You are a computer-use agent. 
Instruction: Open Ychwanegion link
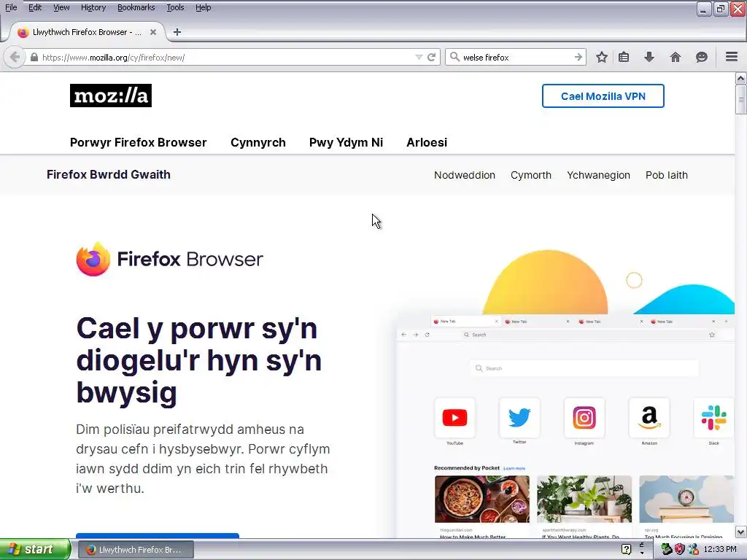click(598, 175)
